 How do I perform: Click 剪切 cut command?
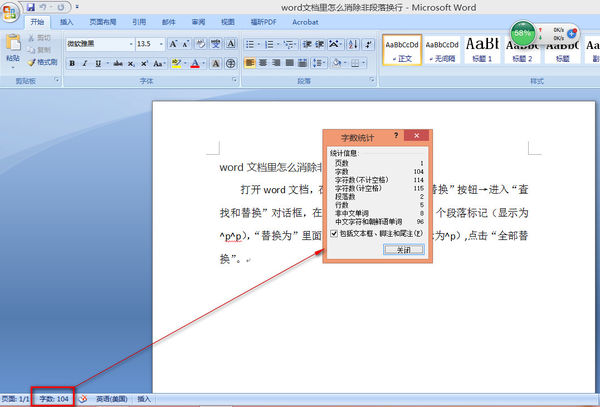click(x=39, y=37)
